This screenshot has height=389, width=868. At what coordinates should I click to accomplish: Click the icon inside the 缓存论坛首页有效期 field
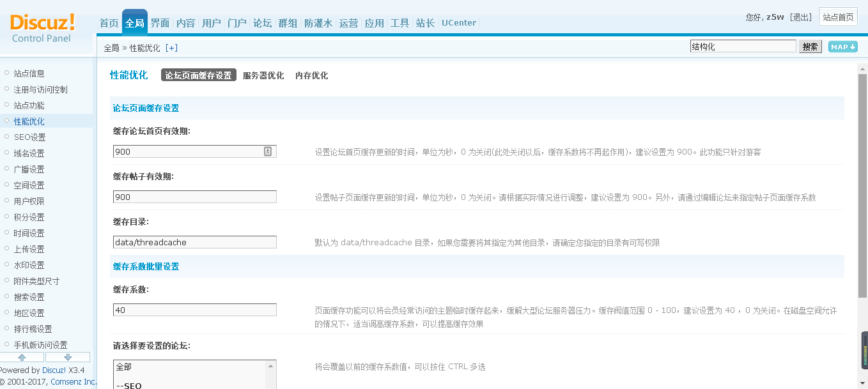pyautogui.click(x=268, y=151)
